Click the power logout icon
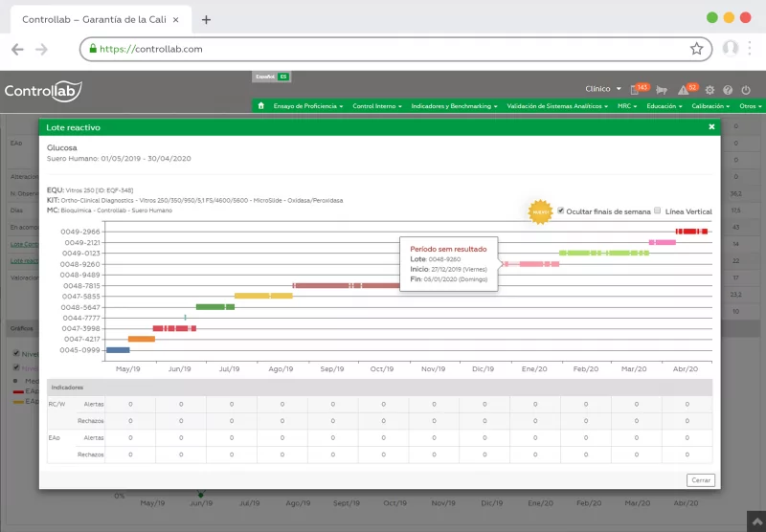Image resolution: width=766 pixels, height=532 pixels. click(x=747, y=89)
